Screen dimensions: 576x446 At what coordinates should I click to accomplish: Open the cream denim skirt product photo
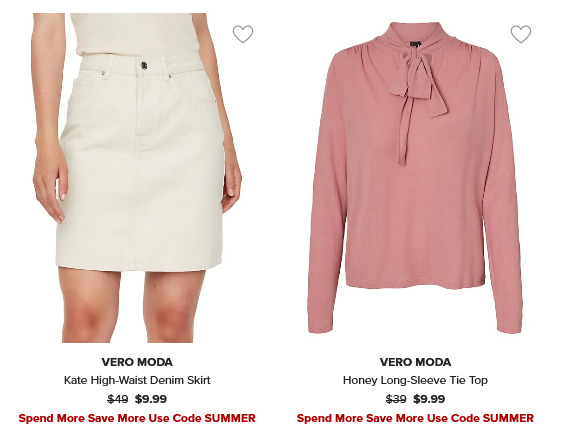click(137, 178)
